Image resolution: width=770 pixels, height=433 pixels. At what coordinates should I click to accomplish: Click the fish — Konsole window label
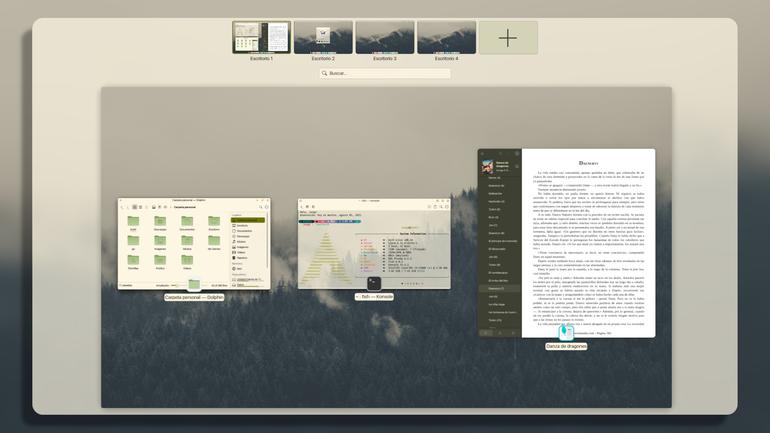[x=374, y=297]
